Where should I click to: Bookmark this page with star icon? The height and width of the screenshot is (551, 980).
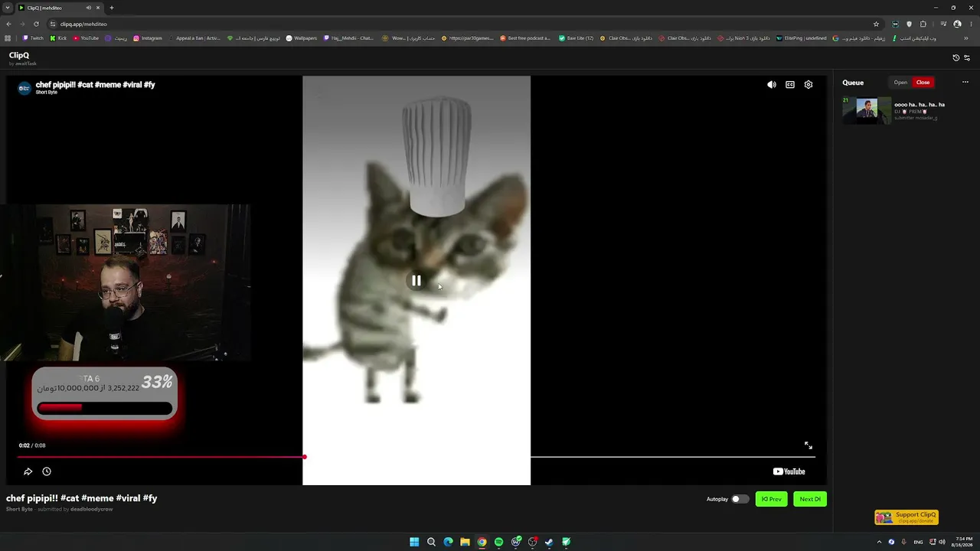click(876, 24)
